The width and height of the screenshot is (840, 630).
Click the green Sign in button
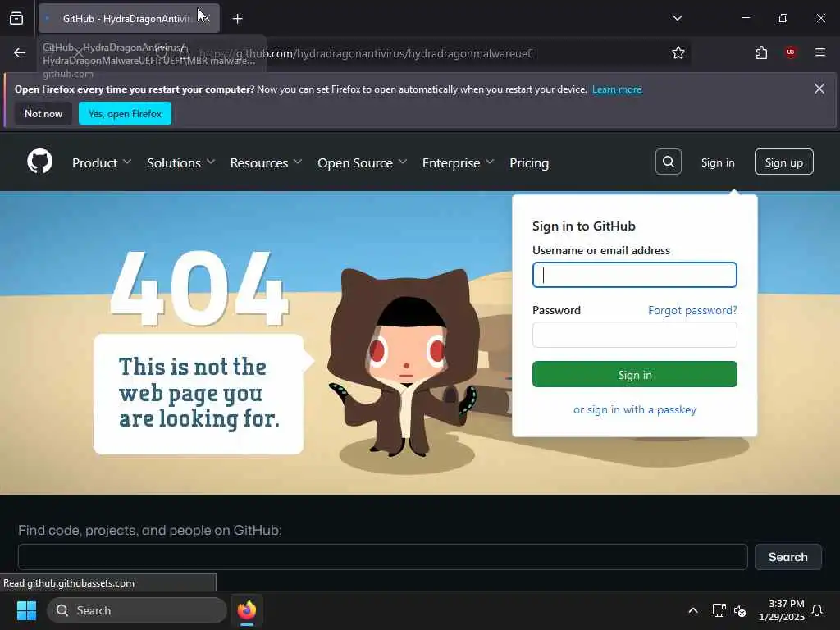634,374
